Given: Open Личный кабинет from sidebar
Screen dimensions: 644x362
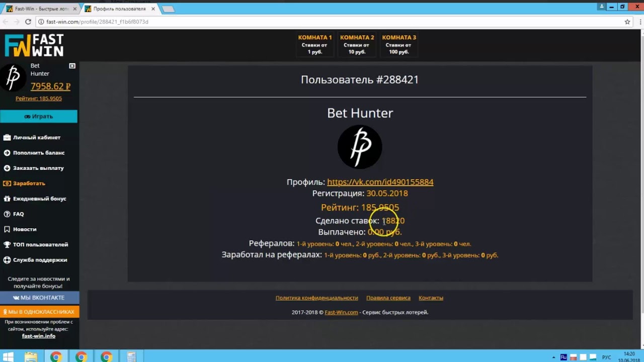Looking at the screenshot, I should 37,137.
